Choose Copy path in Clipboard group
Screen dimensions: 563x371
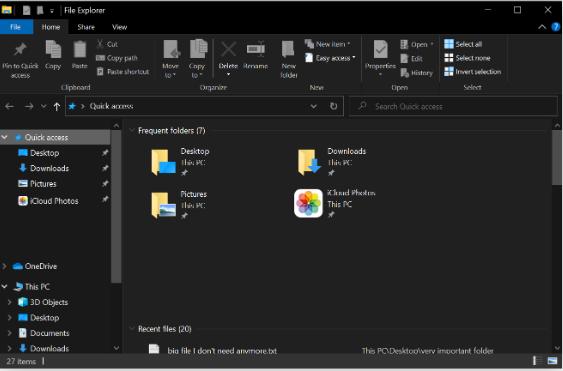[x=117, y=58]
